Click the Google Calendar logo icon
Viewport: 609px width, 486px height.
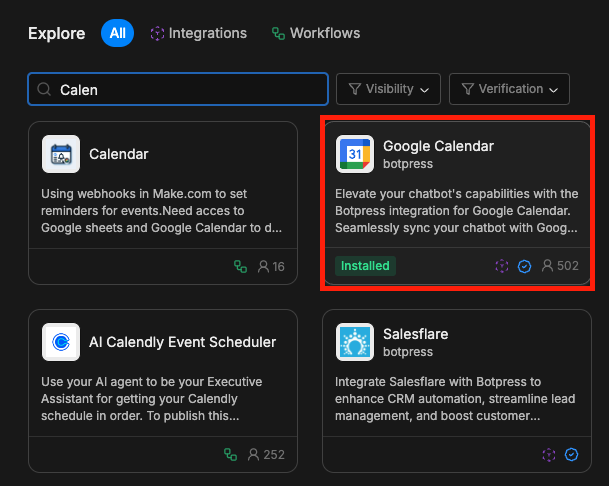355,154
